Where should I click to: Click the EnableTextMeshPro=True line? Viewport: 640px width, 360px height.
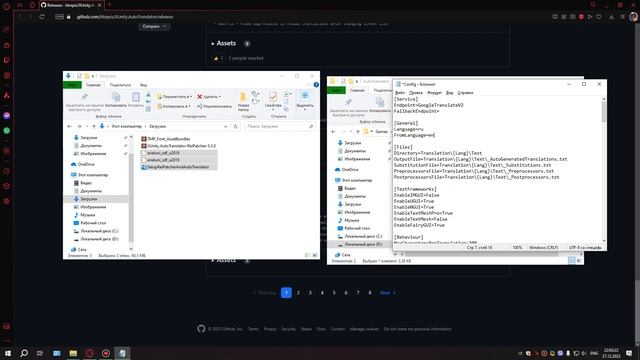[x=423, y=213]
